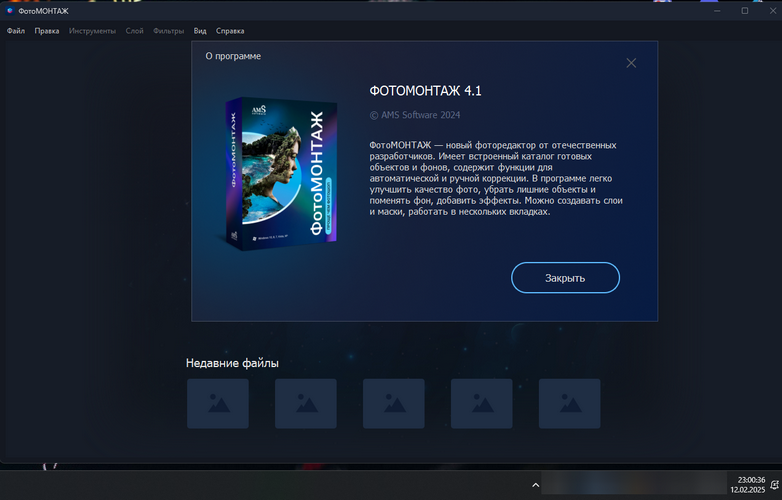Open the Справка menu
The width and height of the screenshot is (782, 500).
[230, 31]
